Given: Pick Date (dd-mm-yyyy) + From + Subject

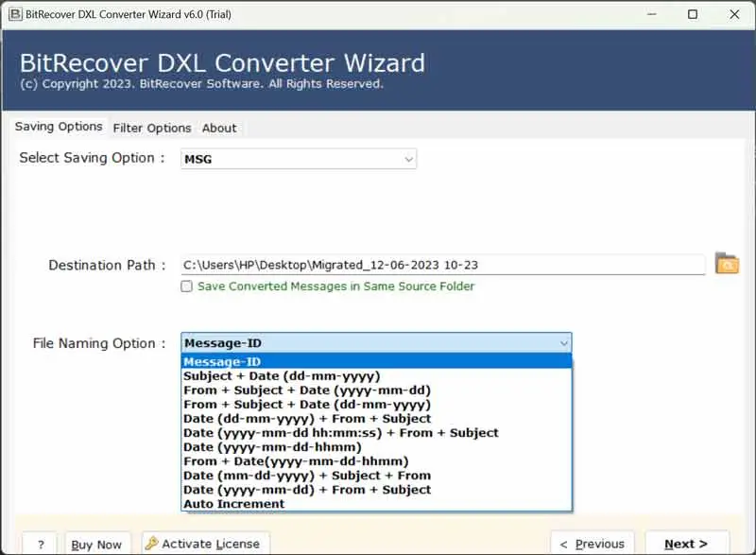Looking at the screenshot, I should 376,419.
